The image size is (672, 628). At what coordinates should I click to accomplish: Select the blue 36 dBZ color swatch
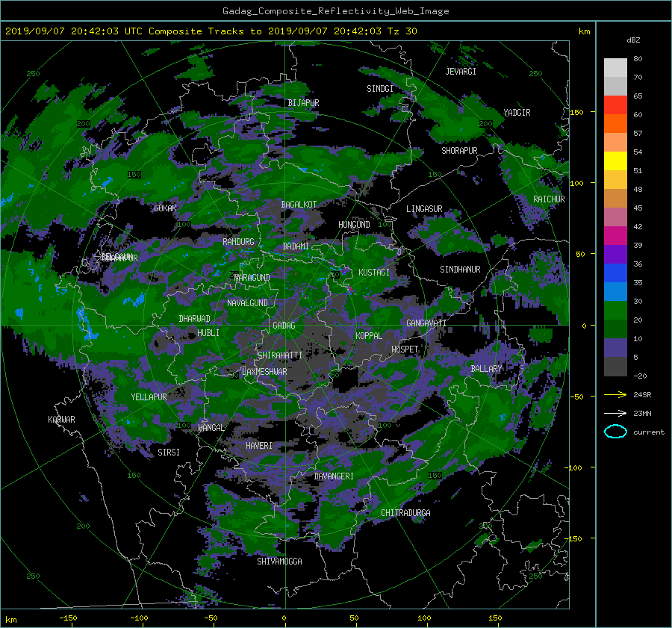615,273
